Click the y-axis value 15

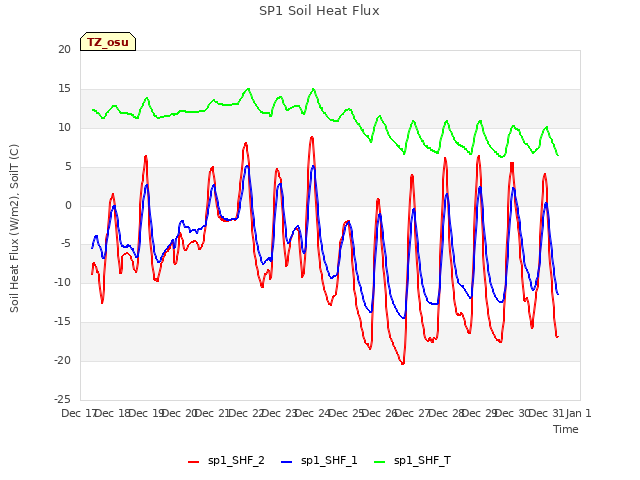[64, 89]
